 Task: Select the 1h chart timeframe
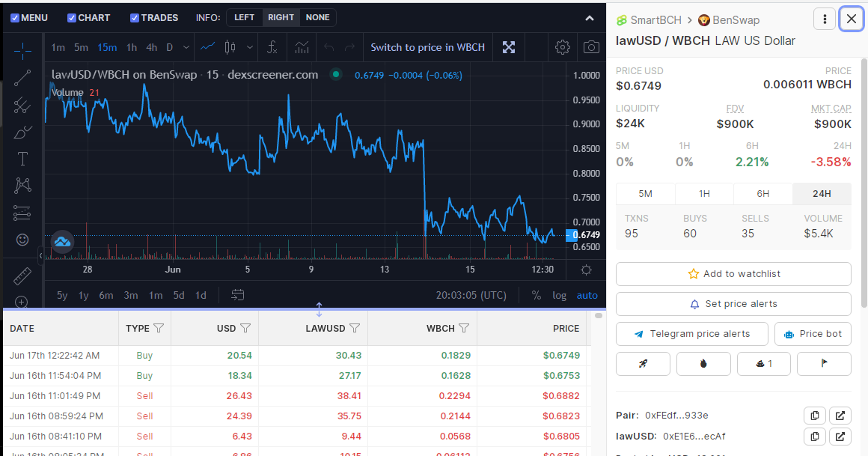[131, 48]
